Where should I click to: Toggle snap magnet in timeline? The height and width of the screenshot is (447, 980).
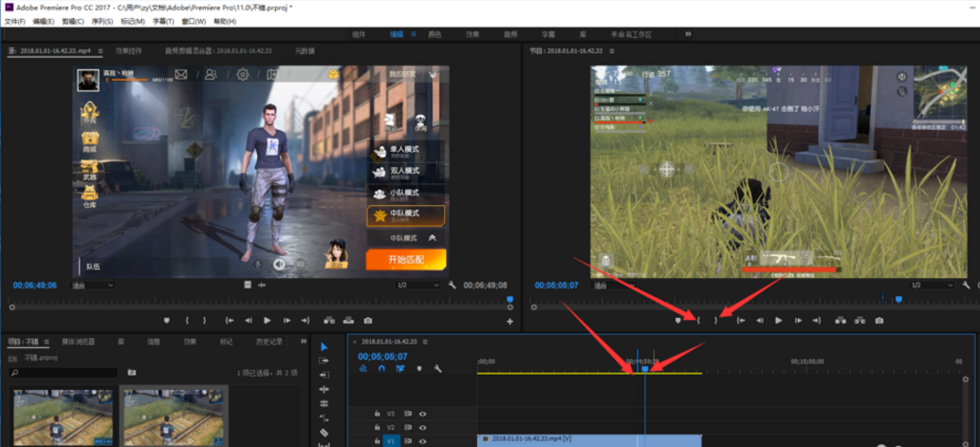[x=381, y=369]
